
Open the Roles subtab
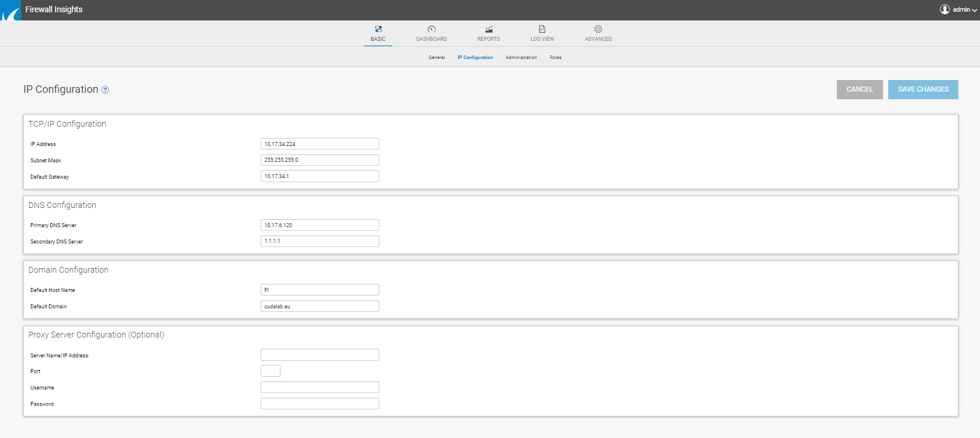[x=556, y=57]
